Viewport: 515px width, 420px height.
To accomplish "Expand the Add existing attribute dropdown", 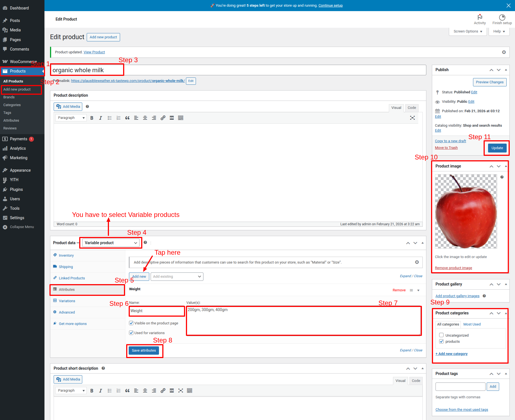I will [177, 277].
